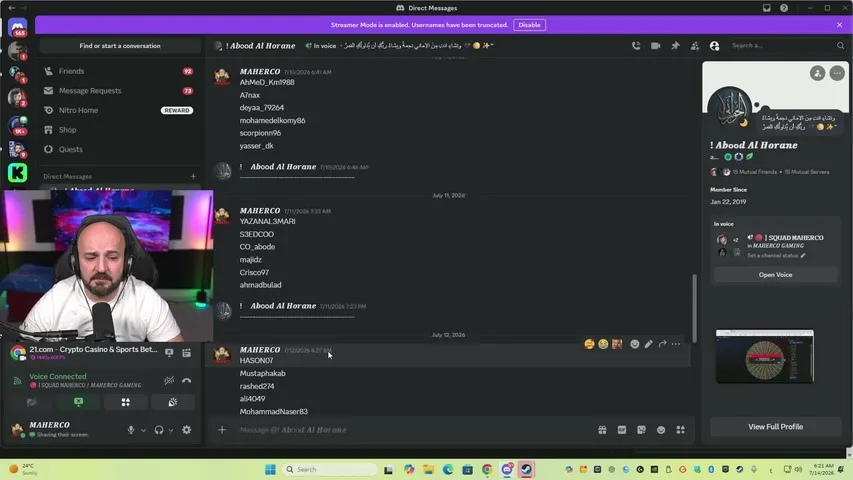Screen dimensions: 853x480
Task: Start a video call from chat header
Action: 656,46
